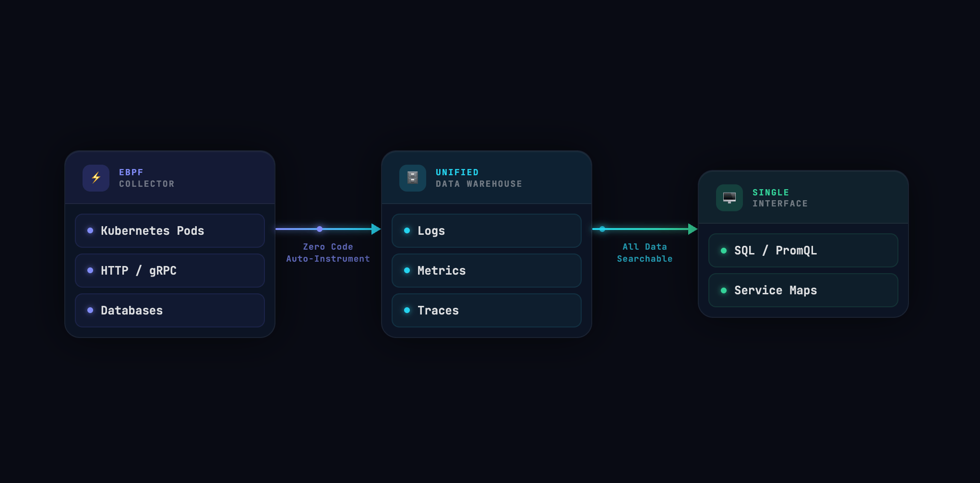980x483 pixels.
Task: Click the bullet dot next to Logs
Action: coord(407,230)
